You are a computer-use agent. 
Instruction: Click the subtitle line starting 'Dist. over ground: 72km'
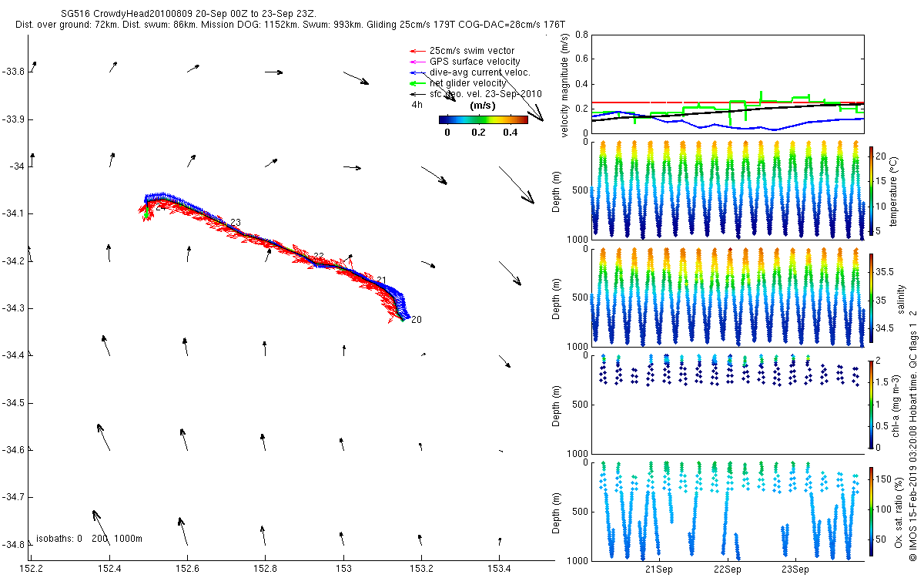point(290,25)
